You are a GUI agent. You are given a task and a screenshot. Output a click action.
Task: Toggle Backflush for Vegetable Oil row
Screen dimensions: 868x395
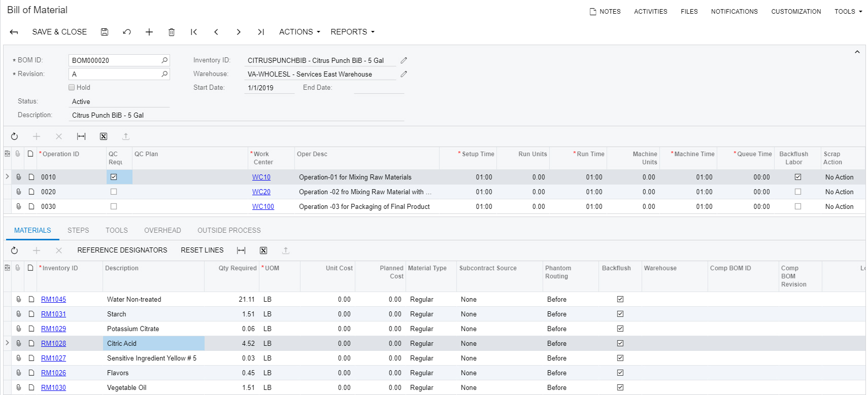coord(620,387)
